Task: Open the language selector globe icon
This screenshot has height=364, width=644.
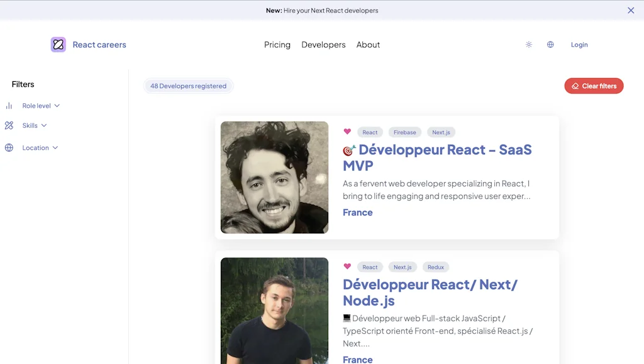Action: tap(550, 45)
